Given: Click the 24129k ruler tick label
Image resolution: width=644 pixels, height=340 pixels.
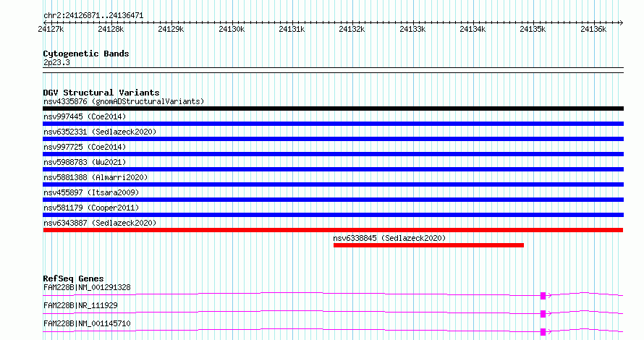Looking at the screenshot, I should coord(171,29).
